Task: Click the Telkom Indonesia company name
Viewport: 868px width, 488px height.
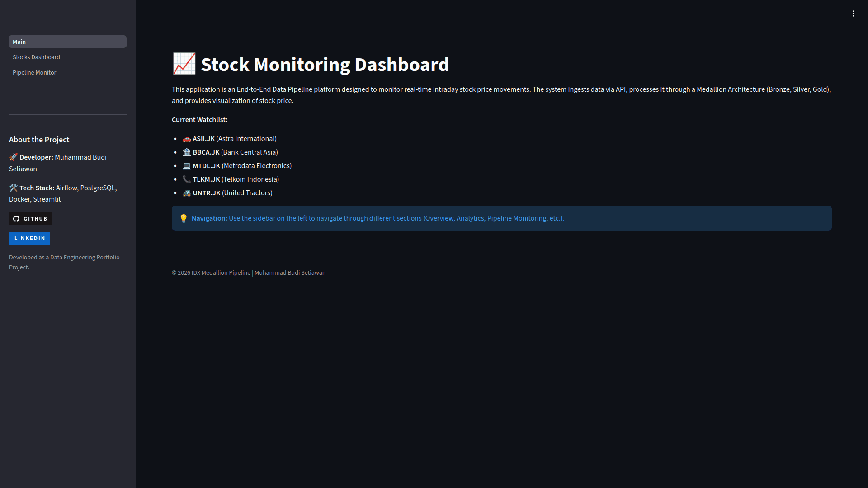Action: coord(250,179)
